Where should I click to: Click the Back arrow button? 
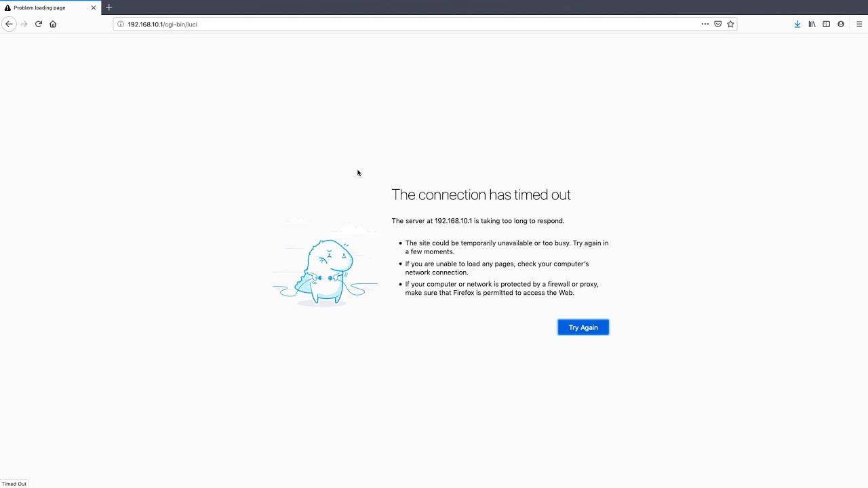[9, 24]
